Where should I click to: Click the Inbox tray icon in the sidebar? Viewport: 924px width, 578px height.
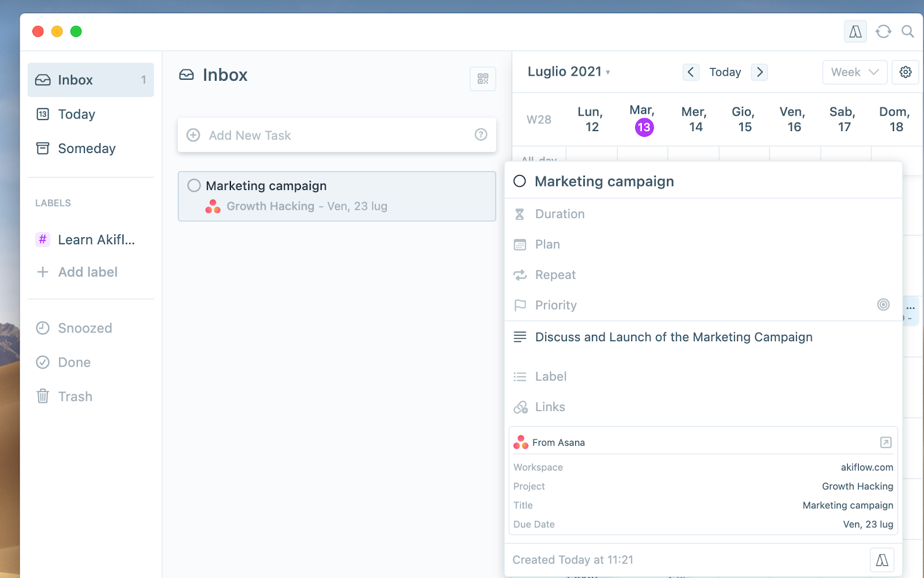click(43, 80)
